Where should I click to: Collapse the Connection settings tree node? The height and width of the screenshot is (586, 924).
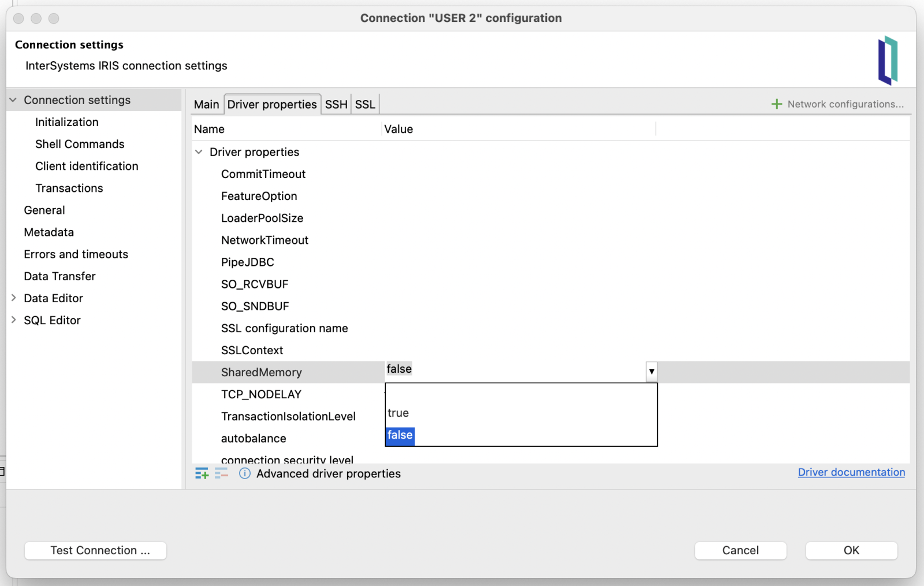13,100
